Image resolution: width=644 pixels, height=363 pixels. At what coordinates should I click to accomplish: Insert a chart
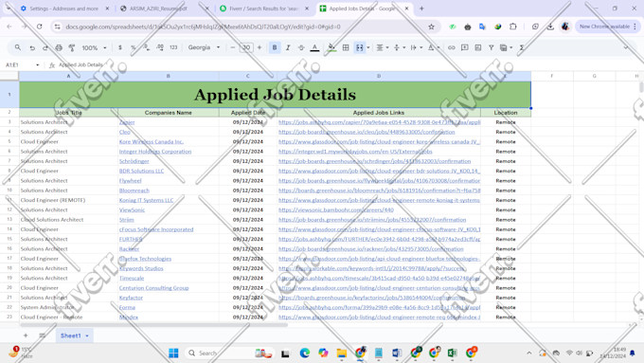pyautogui.click(x=477, y=47)
